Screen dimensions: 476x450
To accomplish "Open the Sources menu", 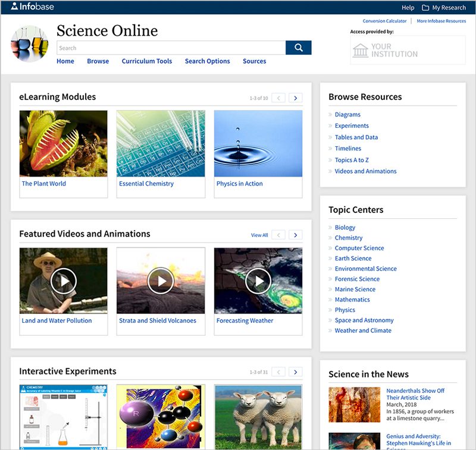I will click(255, 61).
